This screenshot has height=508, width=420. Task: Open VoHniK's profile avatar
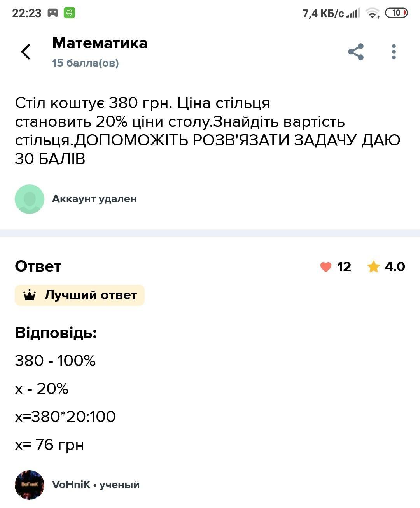point(30,485)
